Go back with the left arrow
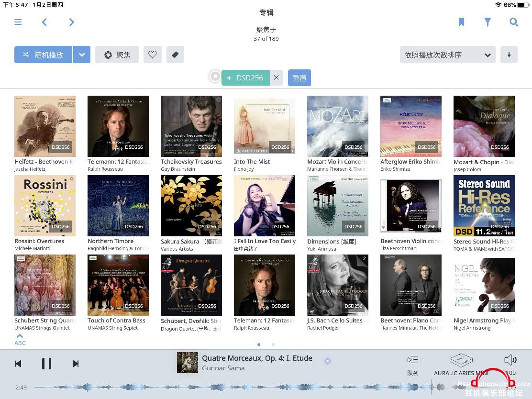This screenshot has height=399, width=532. 44,22
